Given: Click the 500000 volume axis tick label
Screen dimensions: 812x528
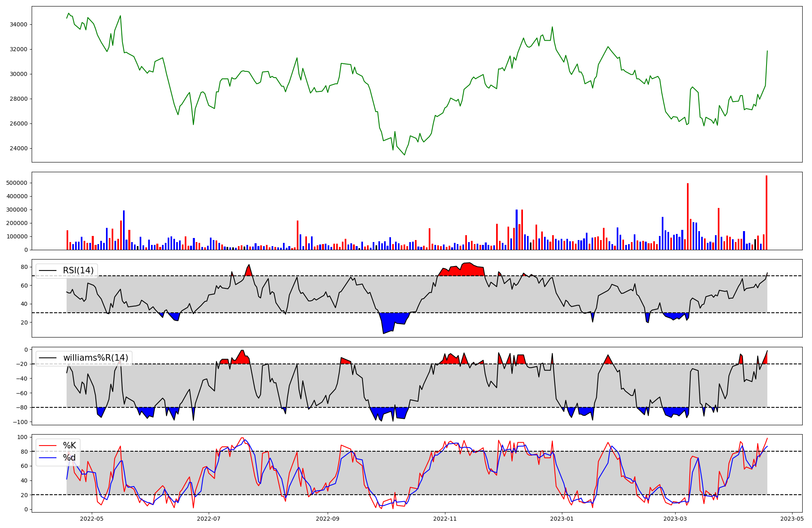Looking at the screenshot, I should [17, 183].
